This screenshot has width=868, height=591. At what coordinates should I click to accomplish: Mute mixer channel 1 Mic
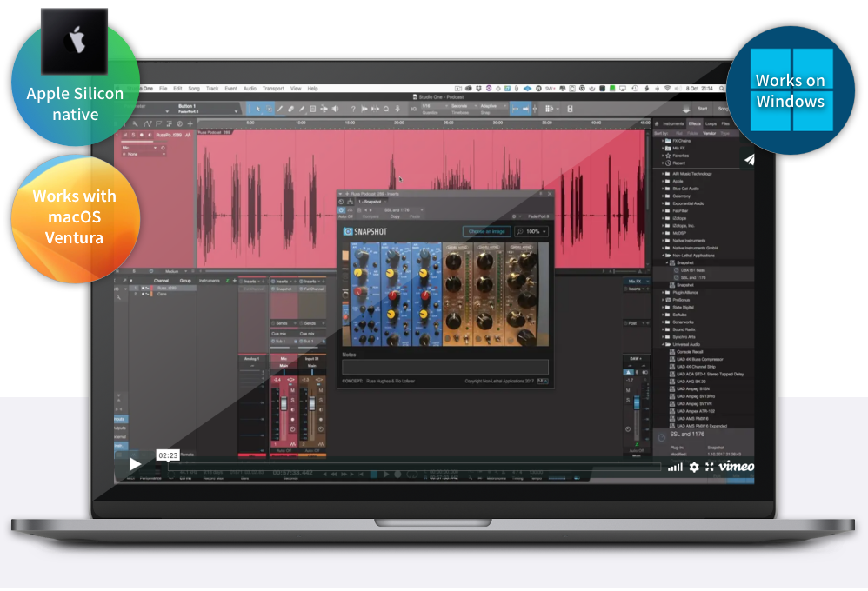click(292, 391)
